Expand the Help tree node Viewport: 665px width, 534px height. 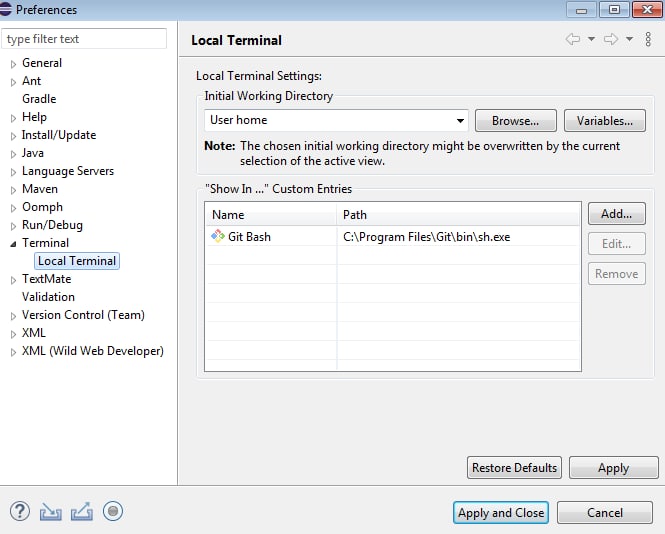point(13,118)
